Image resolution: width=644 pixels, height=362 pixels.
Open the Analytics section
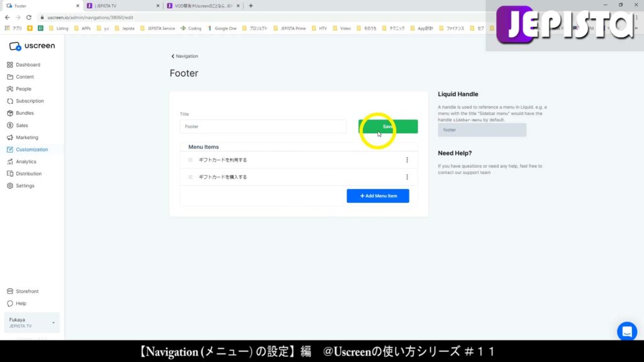coord(26,162)
